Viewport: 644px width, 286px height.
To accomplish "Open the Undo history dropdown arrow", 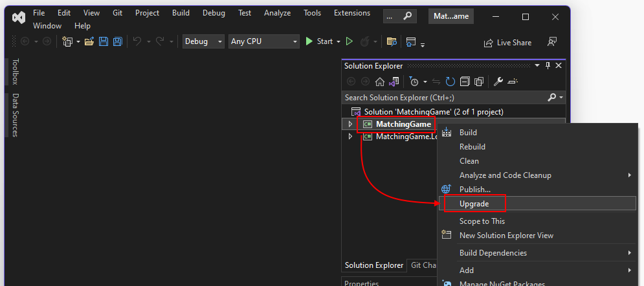I will coord(148,42).
